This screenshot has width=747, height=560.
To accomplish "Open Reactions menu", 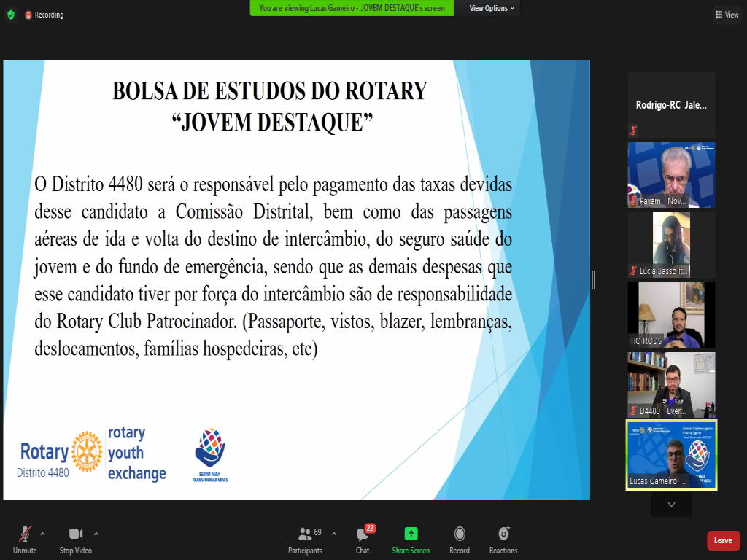I will click(x=503, y=538).
